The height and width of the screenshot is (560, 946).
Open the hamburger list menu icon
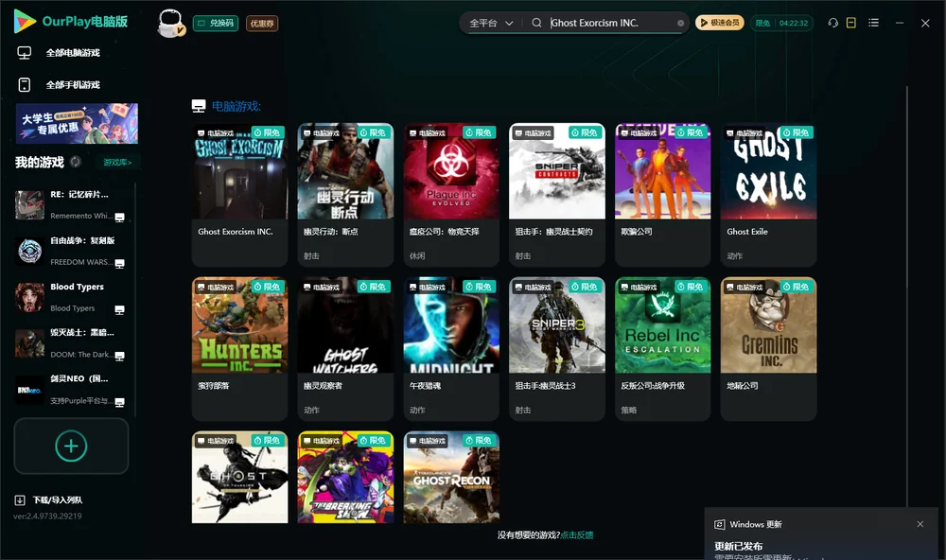pyautogui.click(x=873, y=23)
